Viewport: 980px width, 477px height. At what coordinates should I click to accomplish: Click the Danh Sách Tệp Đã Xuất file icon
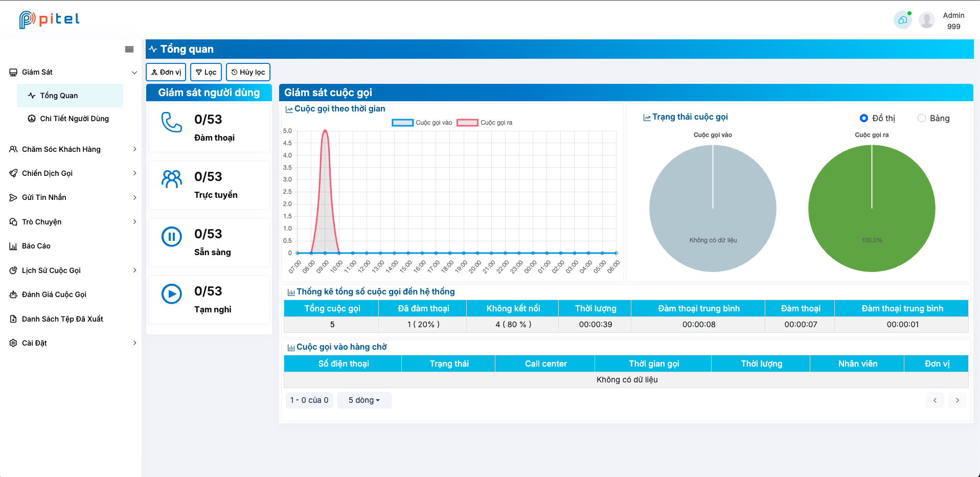tap(13, 319)
